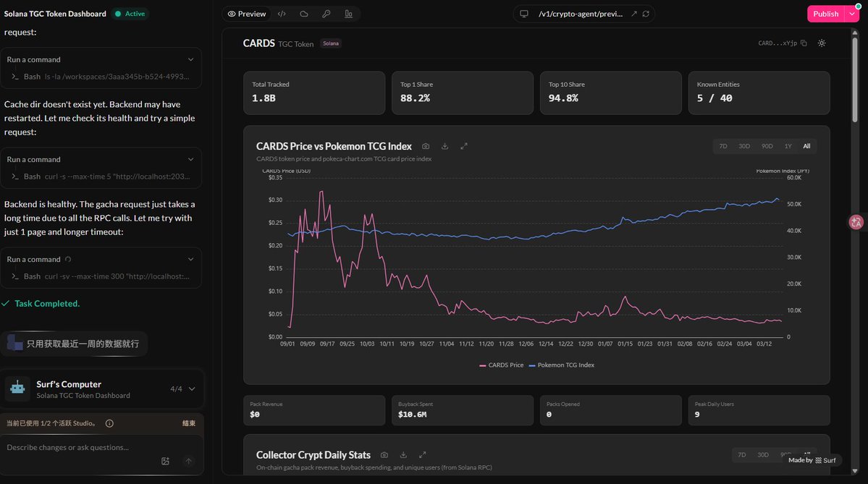
Task: Open preview in new tab arrow icon
Action: click(634, 14)
